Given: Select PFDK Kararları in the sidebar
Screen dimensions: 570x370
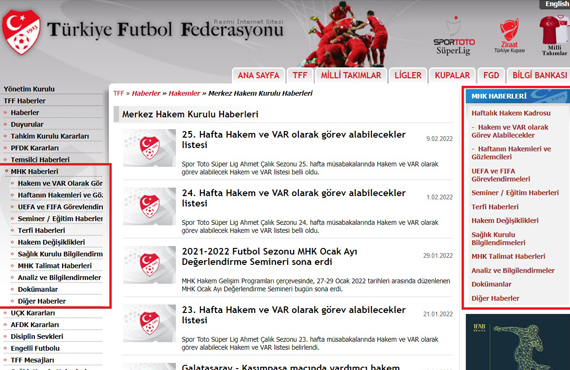Looking at the screenshot, I should pos(35,148).
